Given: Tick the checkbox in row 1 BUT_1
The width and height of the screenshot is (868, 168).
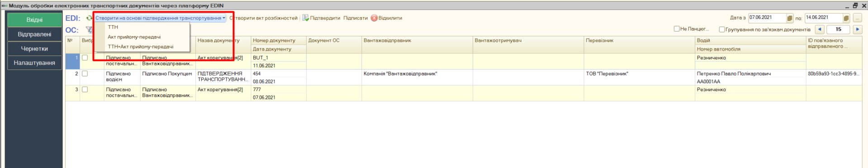Looking at the screenshot, I should click(85, 58).
